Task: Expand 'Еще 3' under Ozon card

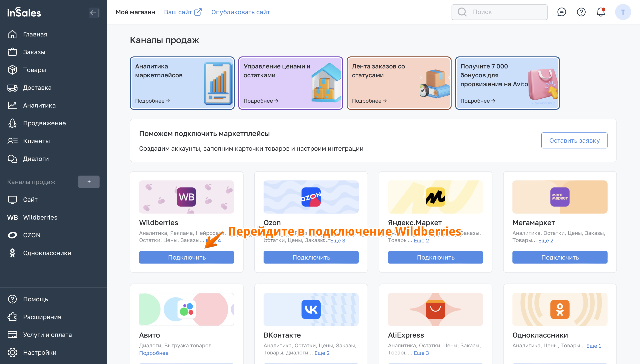Action: (x=338, y=240)
